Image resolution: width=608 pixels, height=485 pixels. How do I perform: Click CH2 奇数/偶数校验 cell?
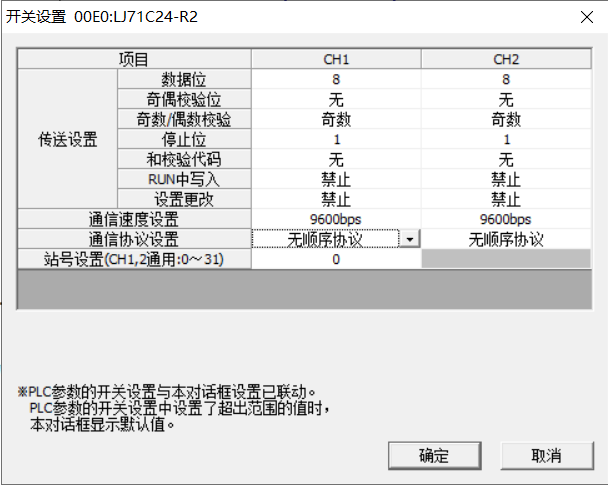point(505,119)
